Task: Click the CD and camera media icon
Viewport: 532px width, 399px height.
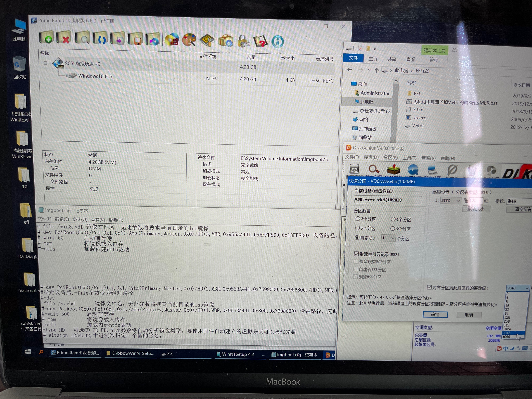Action: coord(172,40)
